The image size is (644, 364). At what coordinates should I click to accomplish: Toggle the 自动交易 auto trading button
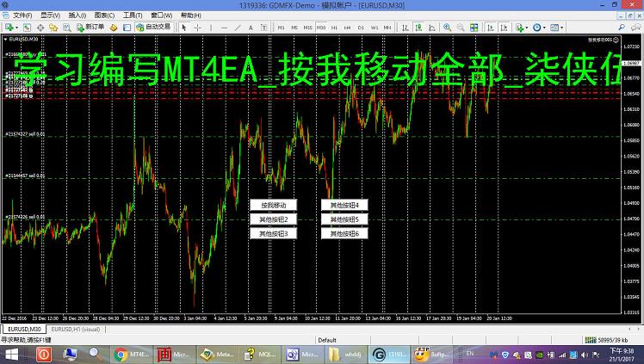coord(153,27)
